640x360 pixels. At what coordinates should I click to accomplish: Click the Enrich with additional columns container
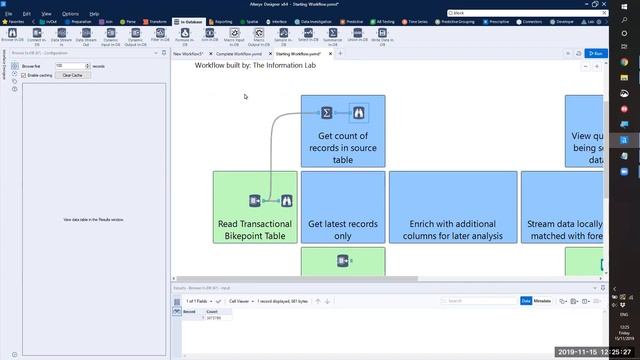(x=453, y=207)
